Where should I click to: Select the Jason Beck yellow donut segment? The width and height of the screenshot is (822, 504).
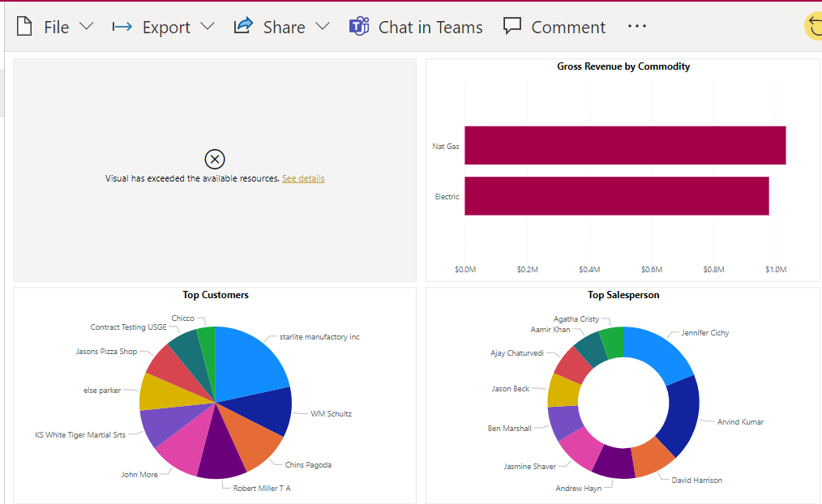coord(563,391)
